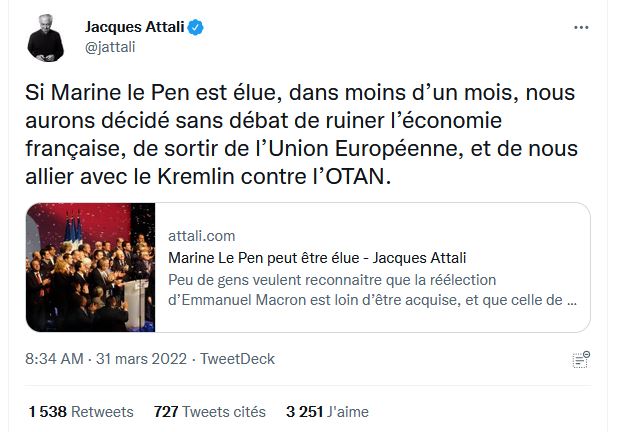This screenshot has height=432, width=622.
Task: Click the dotted document icon with minus
Action: [x=580, y=359]
